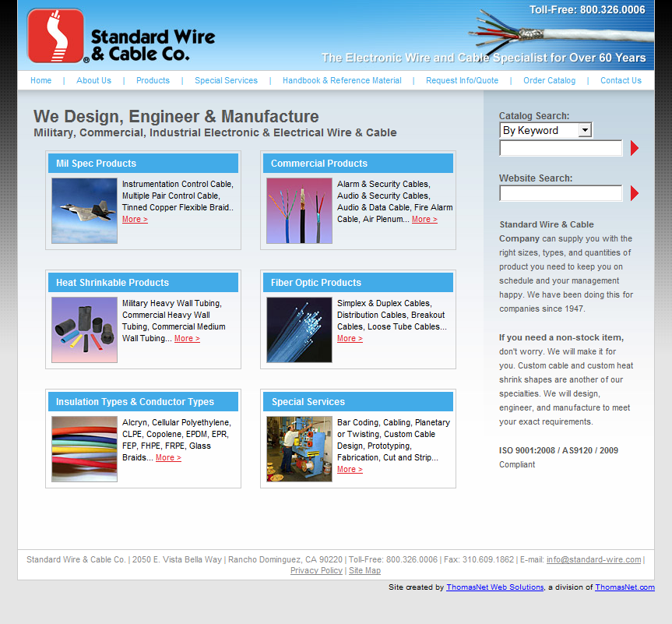The image size is (672, 624).
Task: Open the Site Map link
Action: coord(364,570)
